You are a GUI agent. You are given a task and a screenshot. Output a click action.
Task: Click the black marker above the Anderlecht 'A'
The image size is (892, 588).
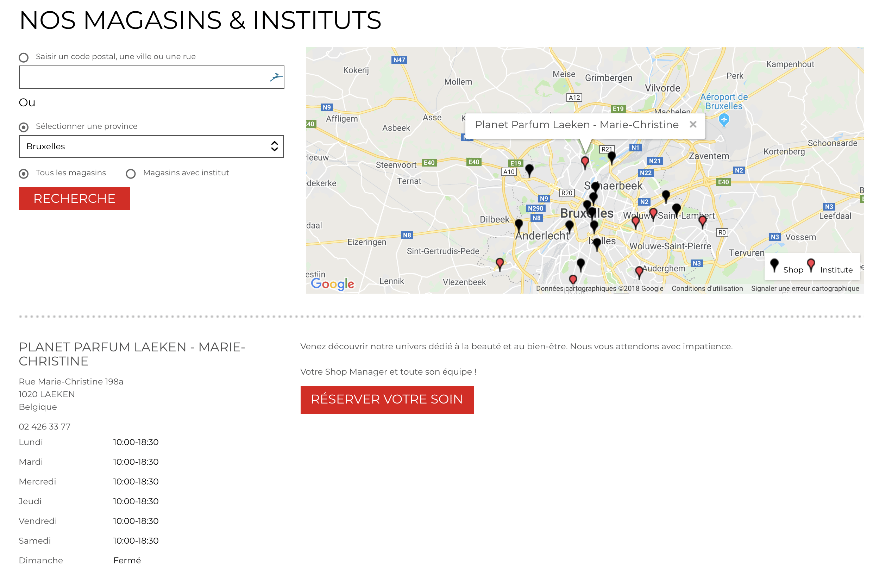pos(519,226)
